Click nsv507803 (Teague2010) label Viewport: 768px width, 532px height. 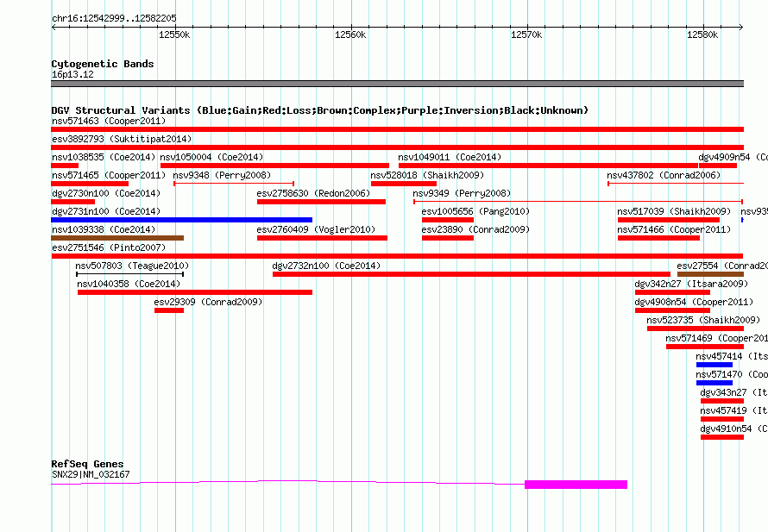pos(132,266)
